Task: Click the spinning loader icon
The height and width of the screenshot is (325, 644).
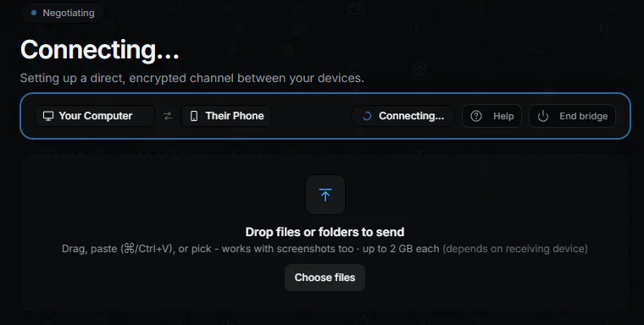Action: click(367, 116)
